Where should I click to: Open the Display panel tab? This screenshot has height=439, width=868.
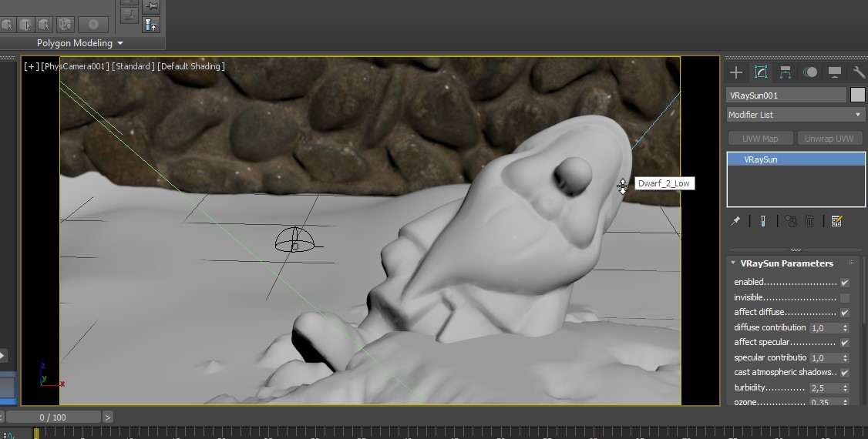coord(835,72)
